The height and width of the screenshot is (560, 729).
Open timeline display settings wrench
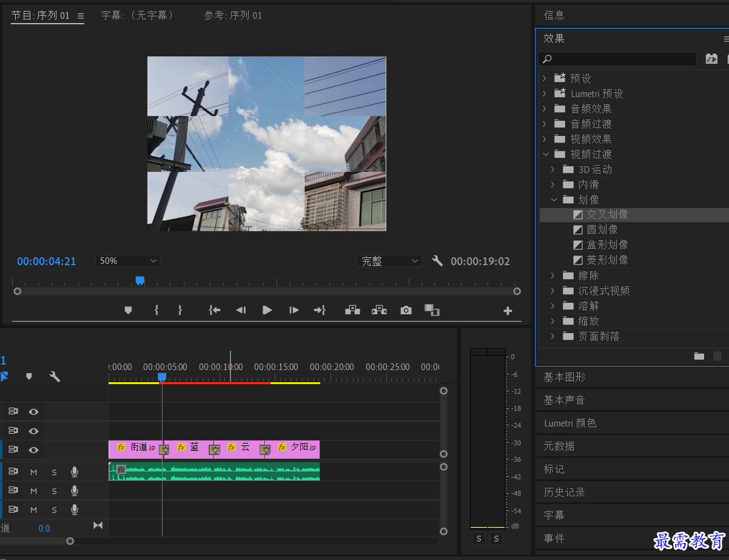click(55, 376)
